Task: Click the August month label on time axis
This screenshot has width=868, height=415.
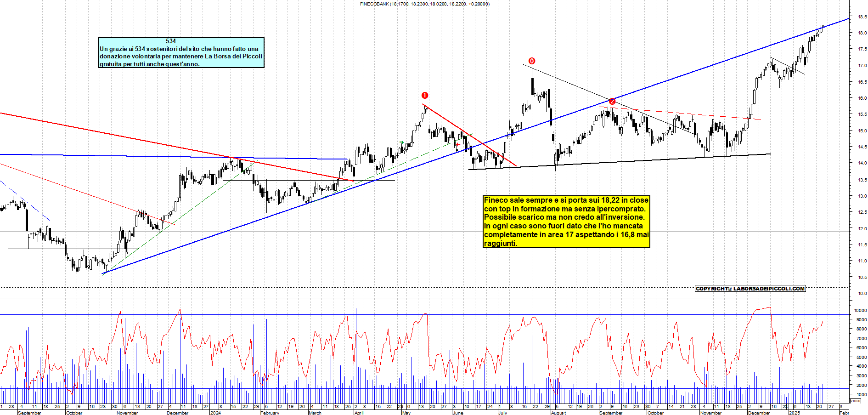Action: [x=558, y=413]
